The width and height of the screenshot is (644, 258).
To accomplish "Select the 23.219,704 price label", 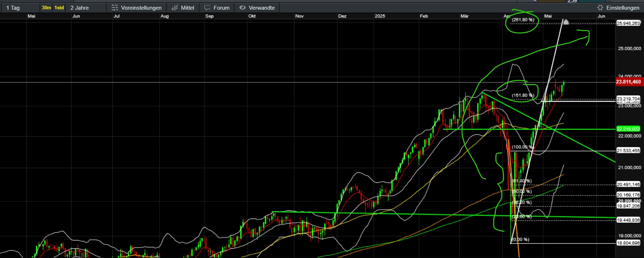I will 628,99.
